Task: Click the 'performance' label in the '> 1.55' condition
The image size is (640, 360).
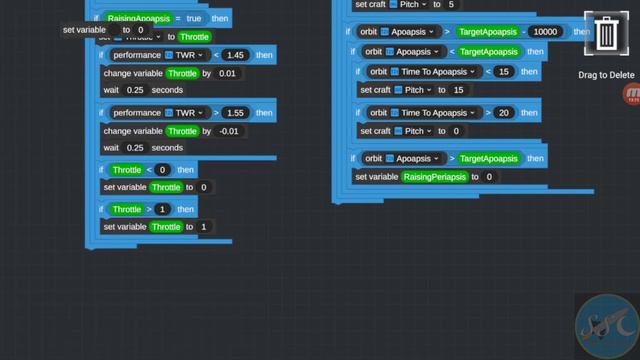Action: point(137,113)
